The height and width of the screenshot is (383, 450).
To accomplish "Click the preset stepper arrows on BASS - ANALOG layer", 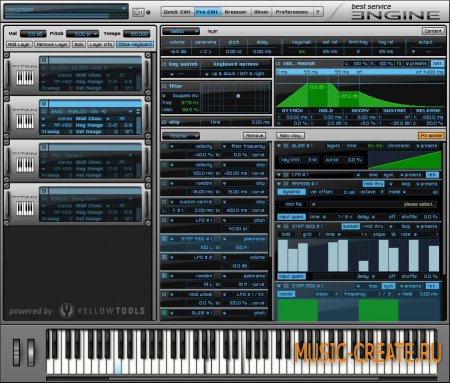I will 138,112.
